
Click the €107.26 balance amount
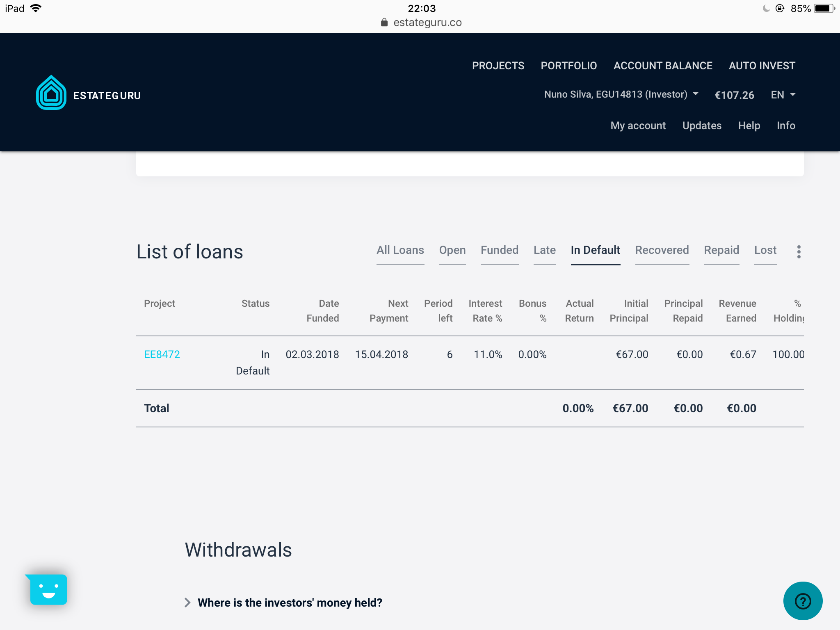pyautogui.click(x=734, y=95)
